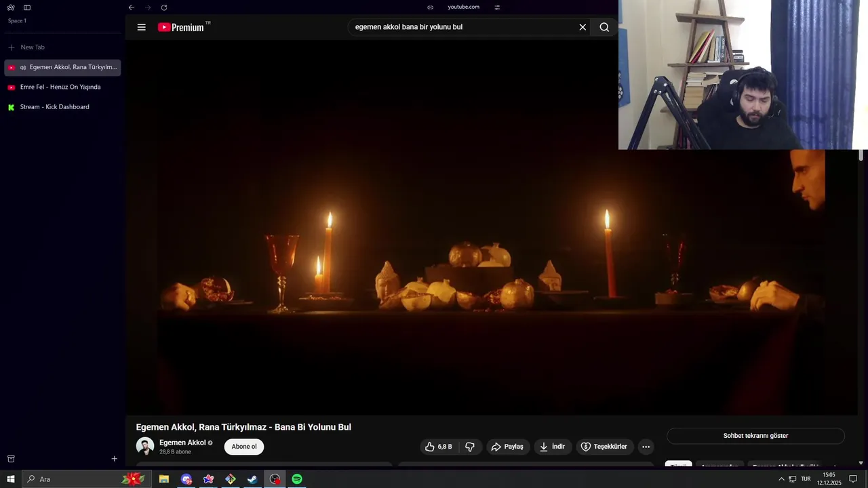
Task: Open the diamond-shaped app on taskbar
Action: (x=231, y=479)
